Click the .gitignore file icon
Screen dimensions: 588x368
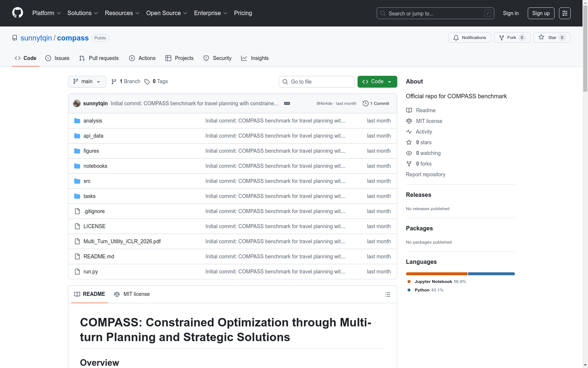click(77, 211)
